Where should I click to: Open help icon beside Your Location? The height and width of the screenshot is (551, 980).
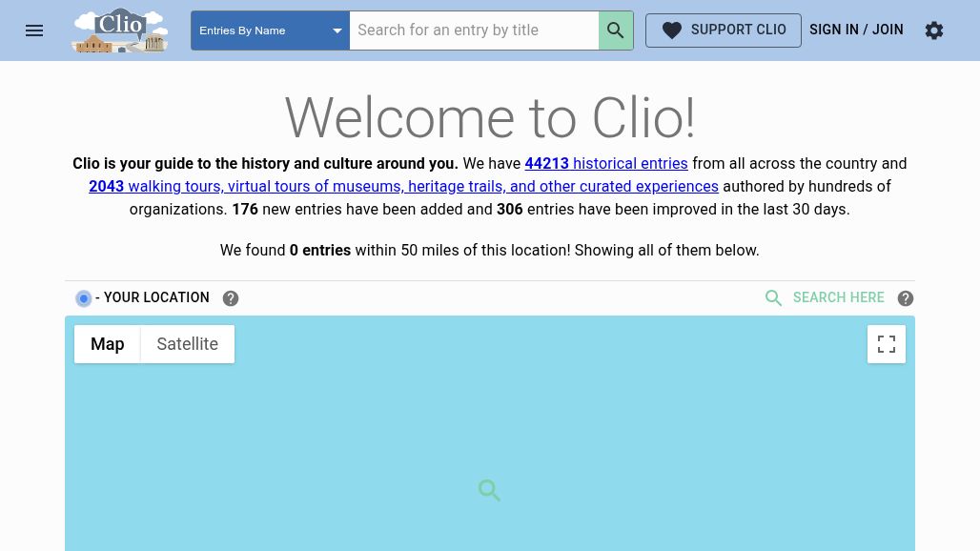click(x=231, y=298)
